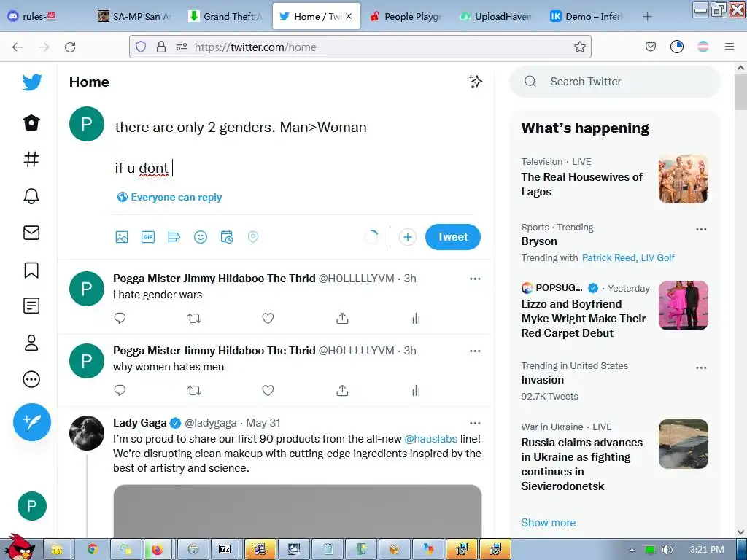Tag location in the tweet

[x=253, y=237]
